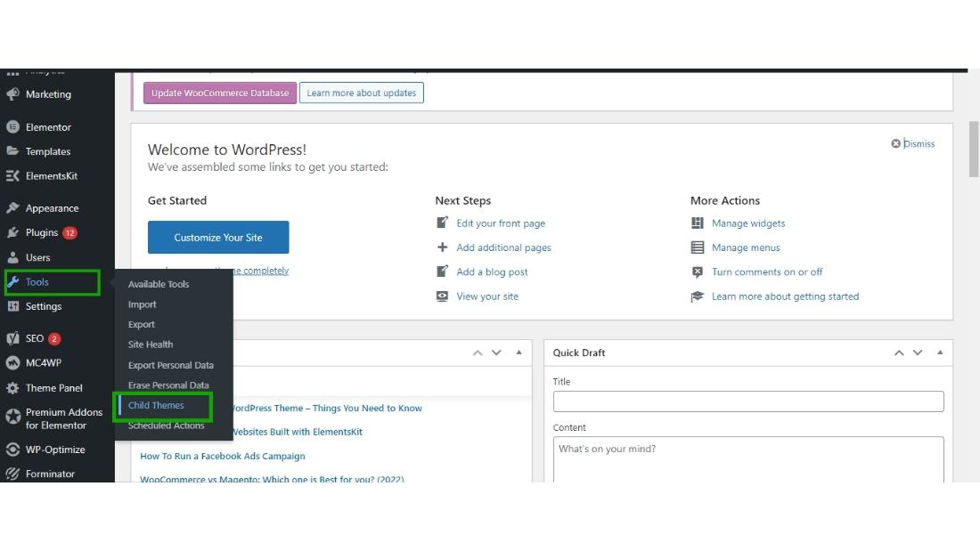Click the Settings sliders icon
Screen dimensions: 980x551
tap(12, 306)
